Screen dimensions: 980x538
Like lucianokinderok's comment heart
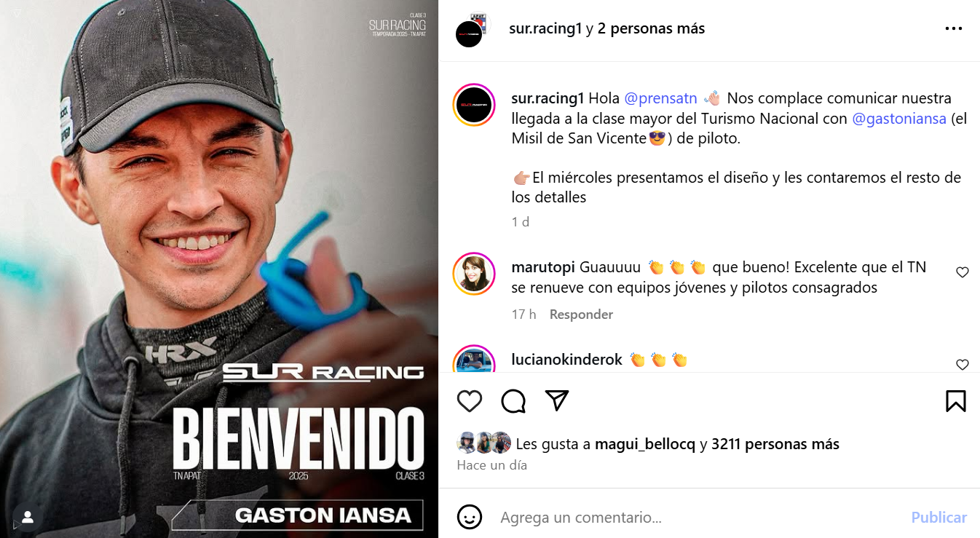tap(963, 365)
